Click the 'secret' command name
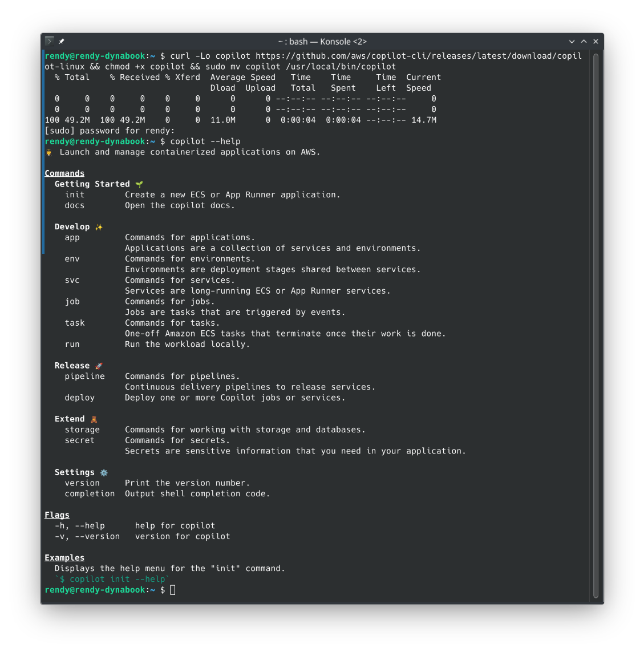644x652 pixels. click(79, 440)
